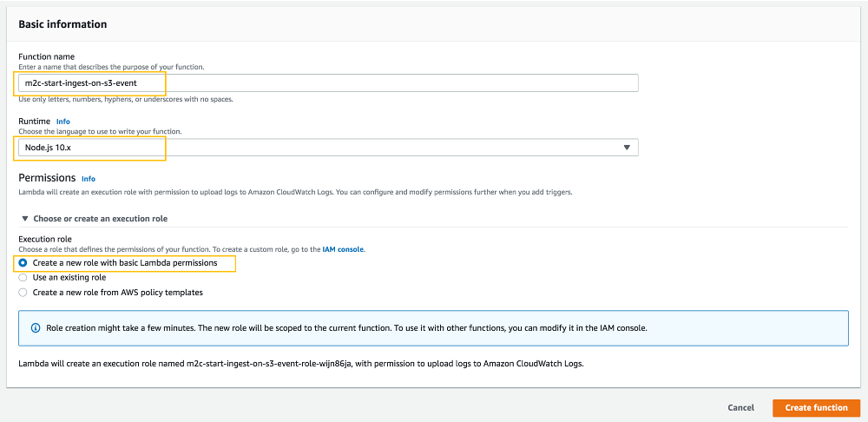Click the role creation notice banner
This screenshot has height=422, width=868.
click(433, 328)
